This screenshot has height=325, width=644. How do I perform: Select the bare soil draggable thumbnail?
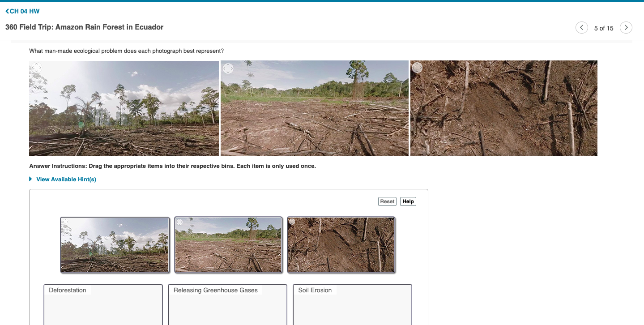click(341, 245)
